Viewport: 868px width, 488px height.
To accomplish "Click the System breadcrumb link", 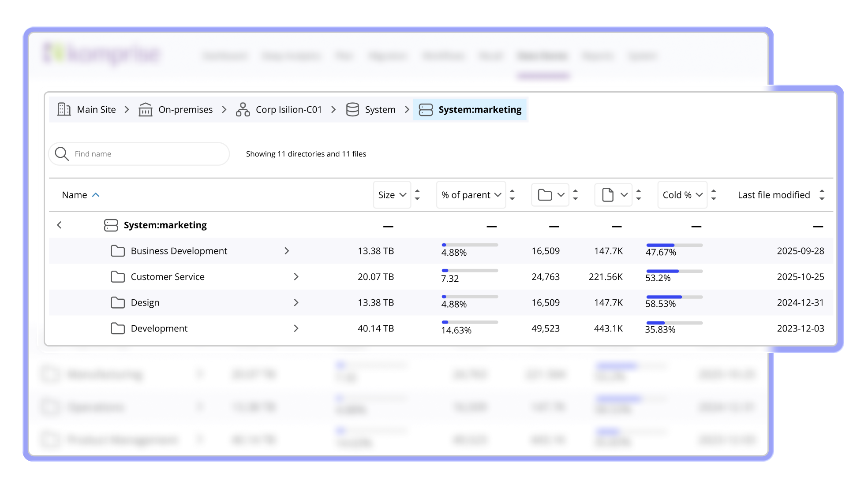I will pyautogui.click(x=380, y=109).
